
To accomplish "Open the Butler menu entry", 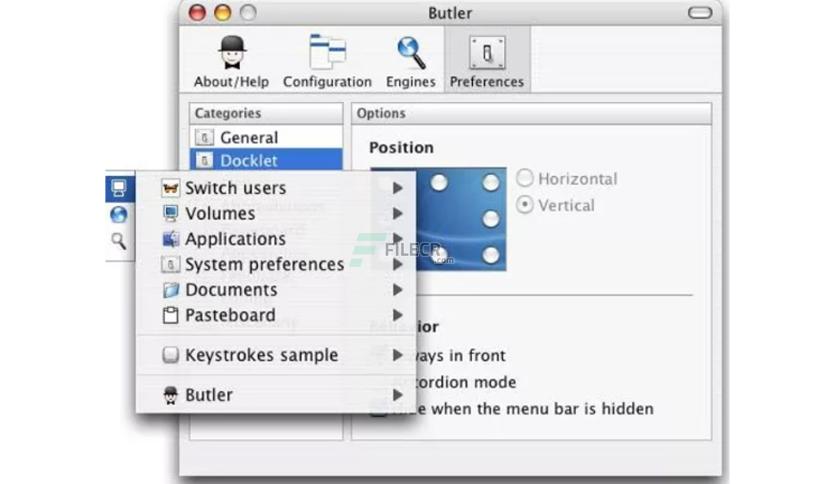I will pos(276,395).
